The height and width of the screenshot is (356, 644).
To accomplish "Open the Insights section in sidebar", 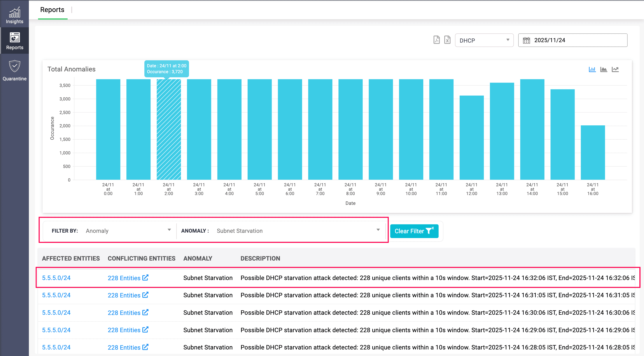I will click(x=14, y=14).
